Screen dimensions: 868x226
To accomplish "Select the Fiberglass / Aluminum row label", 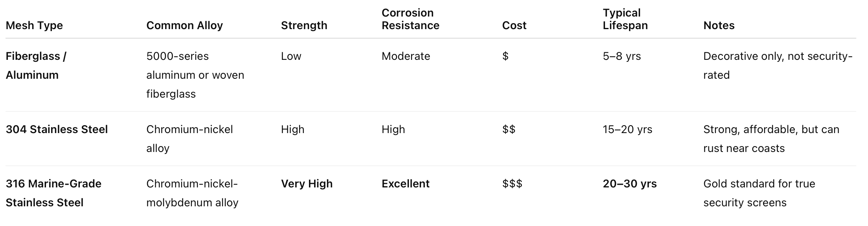I will click(36, 65).
